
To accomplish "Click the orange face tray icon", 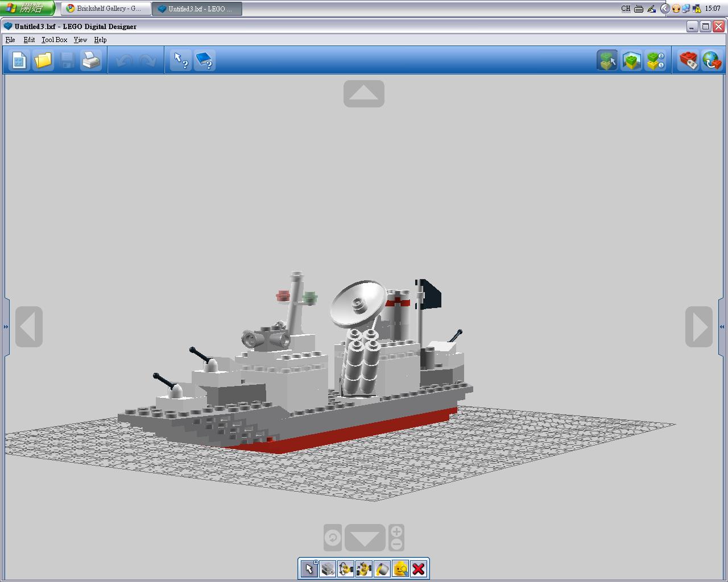I will (676, 9).
